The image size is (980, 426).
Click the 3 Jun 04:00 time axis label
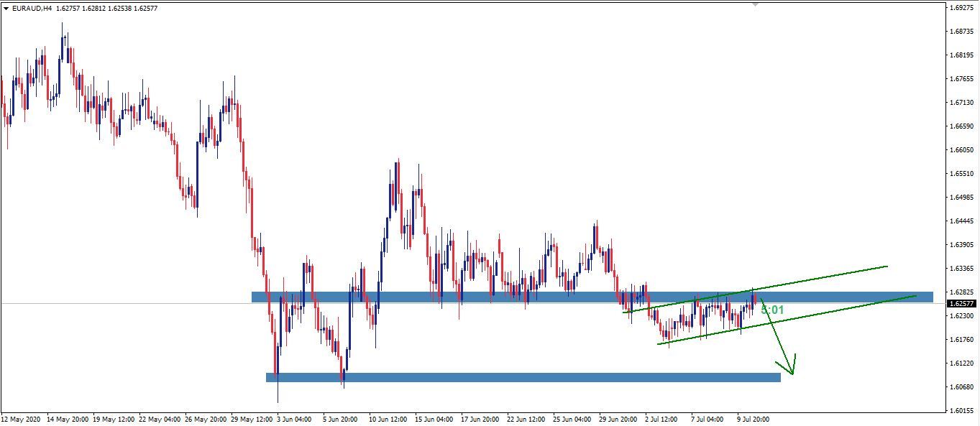293,420
